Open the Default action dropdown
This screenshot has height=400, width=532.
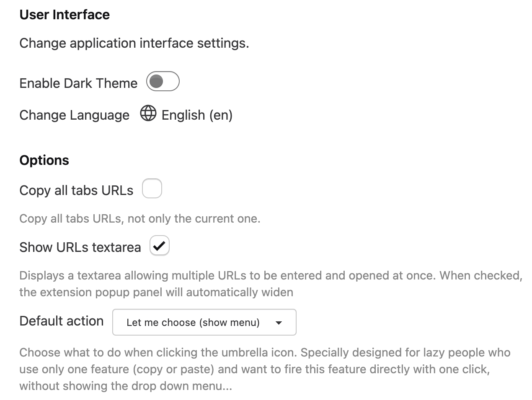coord(204,322)
